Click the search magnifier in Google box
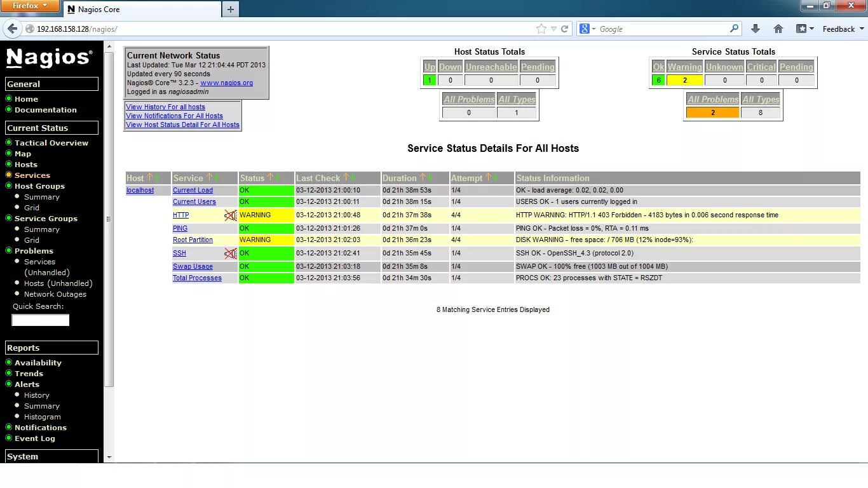 735,29
